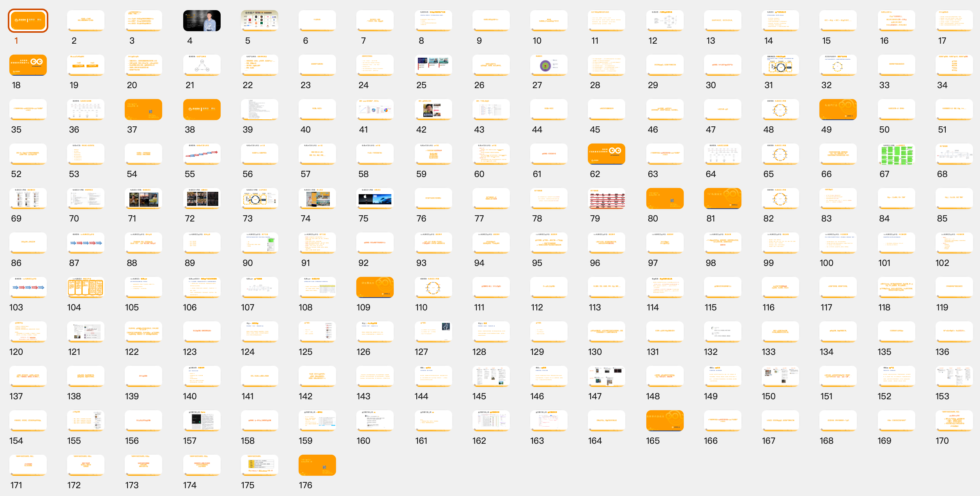Click slide 18 orange section thumbnail
980x496 pixels.
(x=28, y=65)
